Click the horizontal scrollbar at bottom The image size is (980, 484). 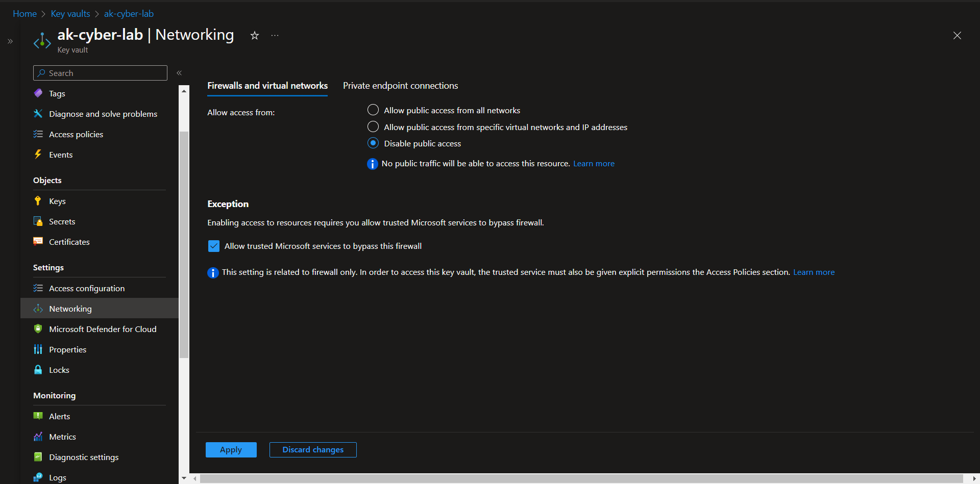581,478
